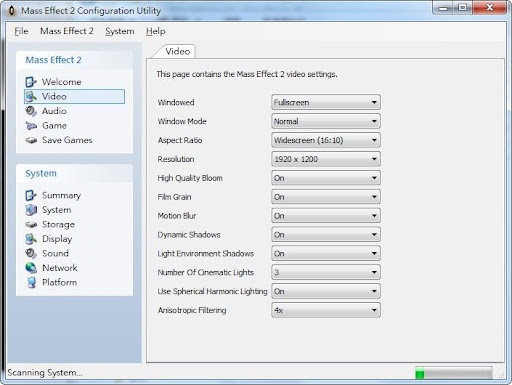This screenshot has height=385, width=512.
Task: Open the Motion Blur dropdown
Action: [326, 216]
